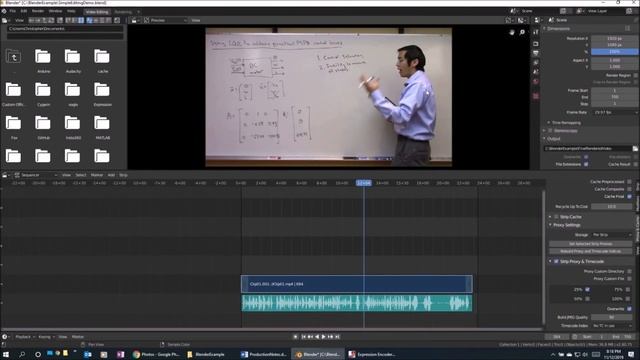Click the Frame Start value field
The width and height of the screenshot is (640, 360).
point(614,91)
